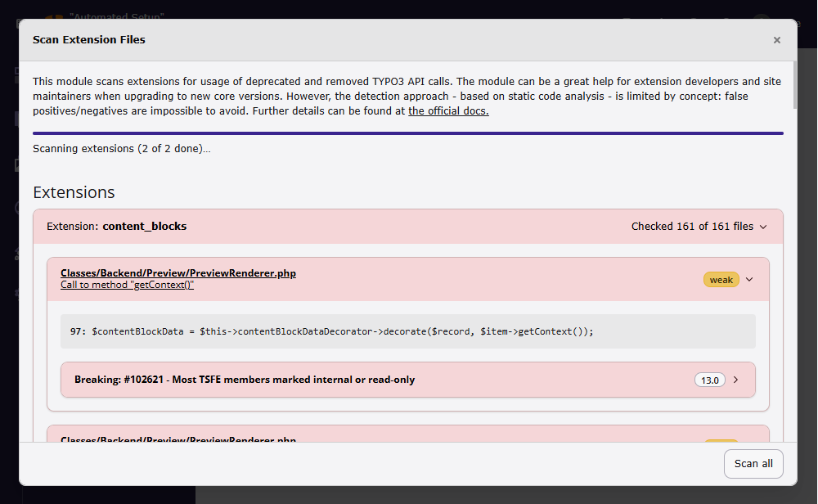818x504 pixels.
Task: Click Call to method "getContext()" link
Action: click(x=127, y=285)
